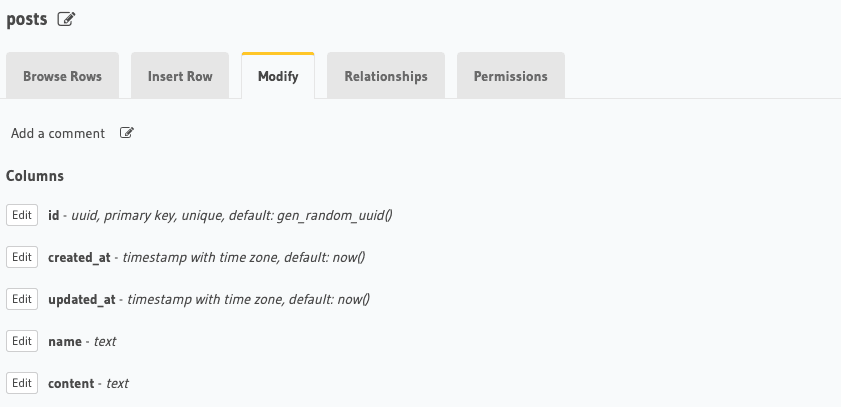Click the rename icon beside posts title
The image size is (841, 407).
66,19
